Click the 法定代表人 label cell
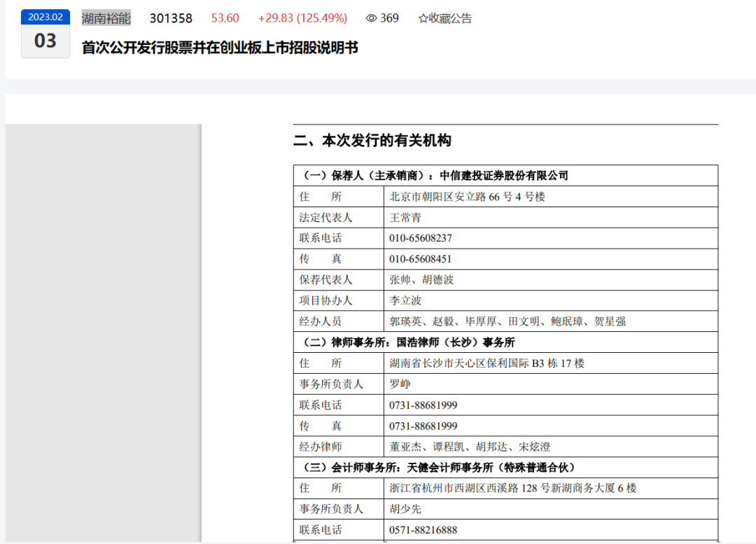Viewport: 756px width, 544px height. pyautogui.click(x=339, y=218)
